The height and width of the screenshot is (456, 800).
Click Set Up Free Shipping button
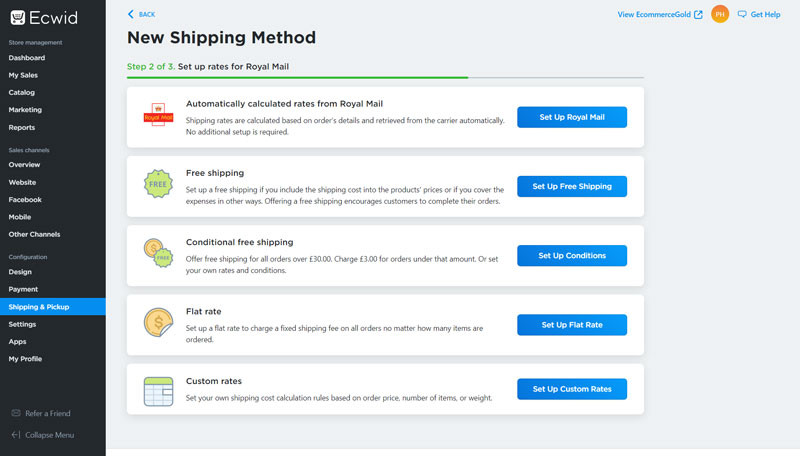click(x=572, y=186)
